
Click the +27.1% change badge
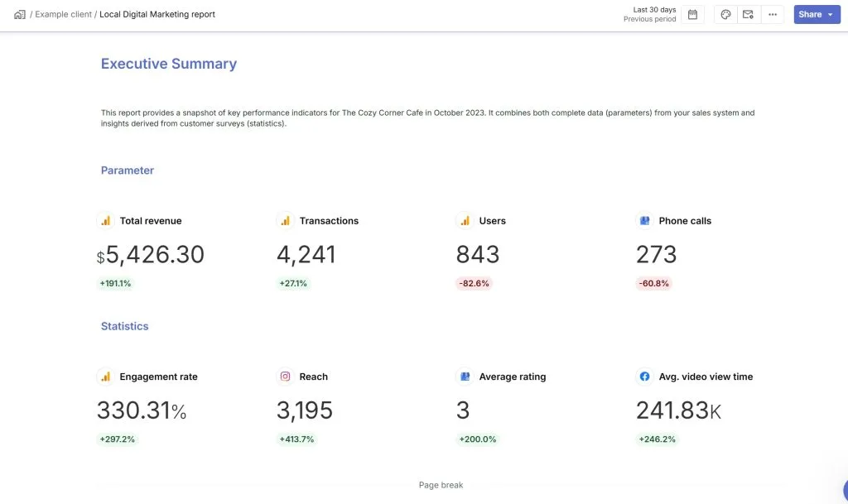point(293,284)
